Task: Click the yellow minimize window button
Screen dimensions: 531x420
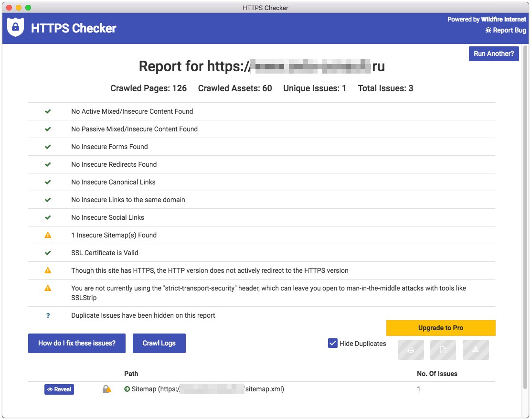Action: [19, 8]
